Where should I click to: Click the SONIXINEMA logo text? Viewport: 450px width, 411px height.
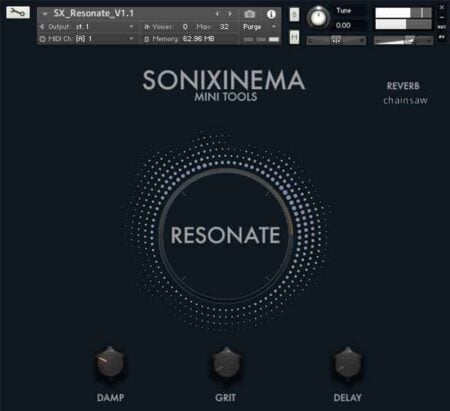[224, 80]
